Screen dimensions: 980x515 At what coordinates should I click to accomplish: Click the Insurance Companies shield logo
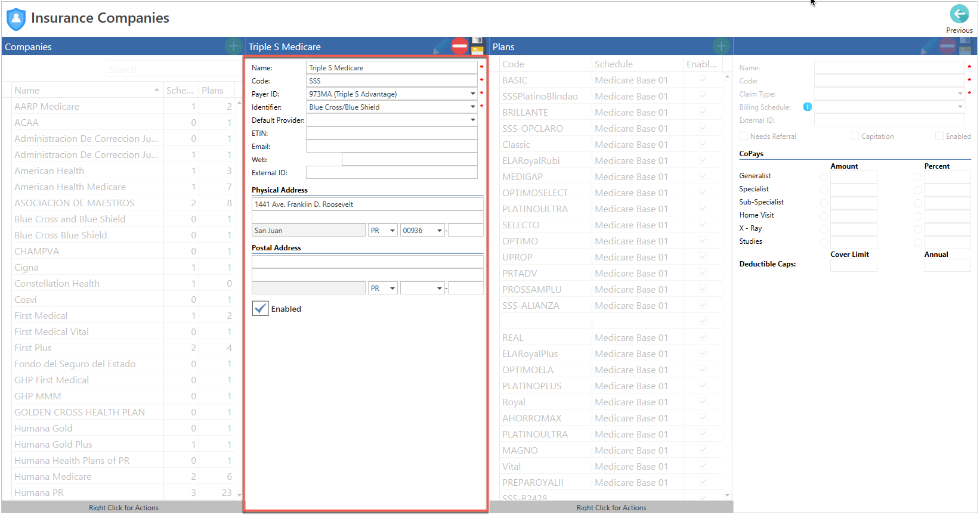pyautogui.click(x=16, y=19)
